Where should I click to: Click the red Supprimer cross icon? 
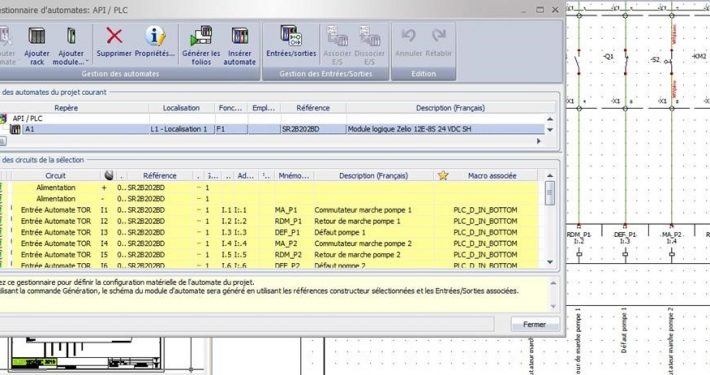tap(114, 36)
